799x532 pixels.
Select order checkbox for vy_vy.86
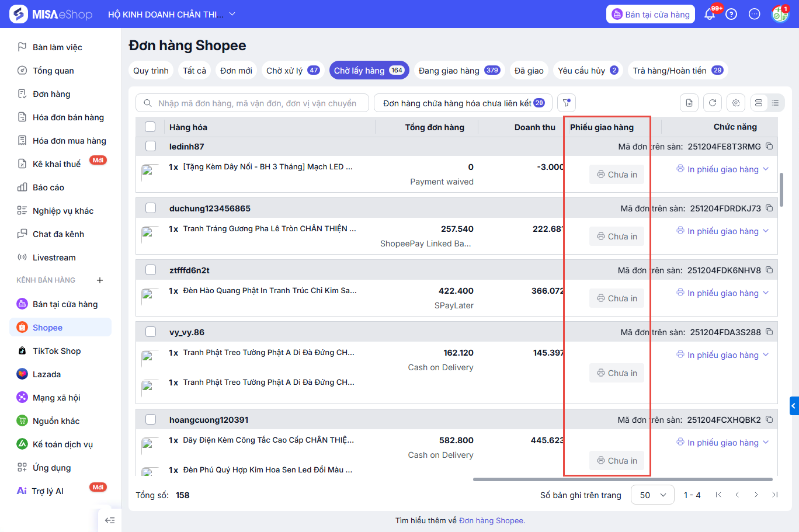[150, 332]
